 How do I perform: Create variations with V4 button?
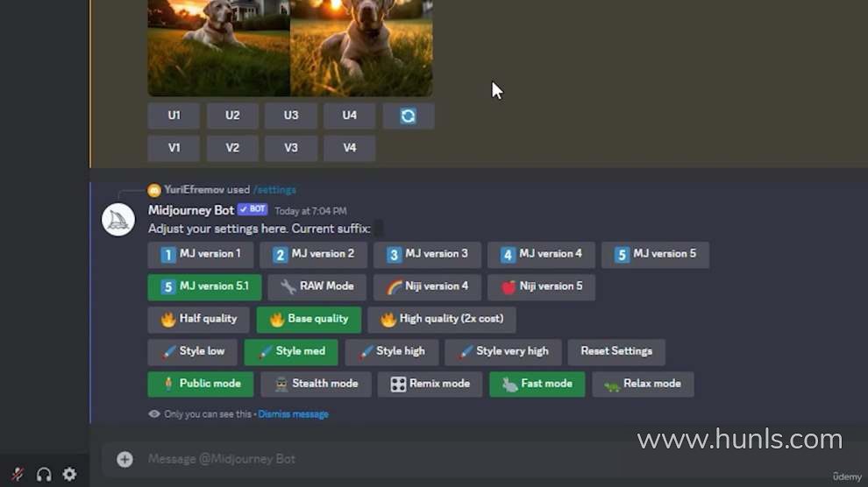(349, 148)
